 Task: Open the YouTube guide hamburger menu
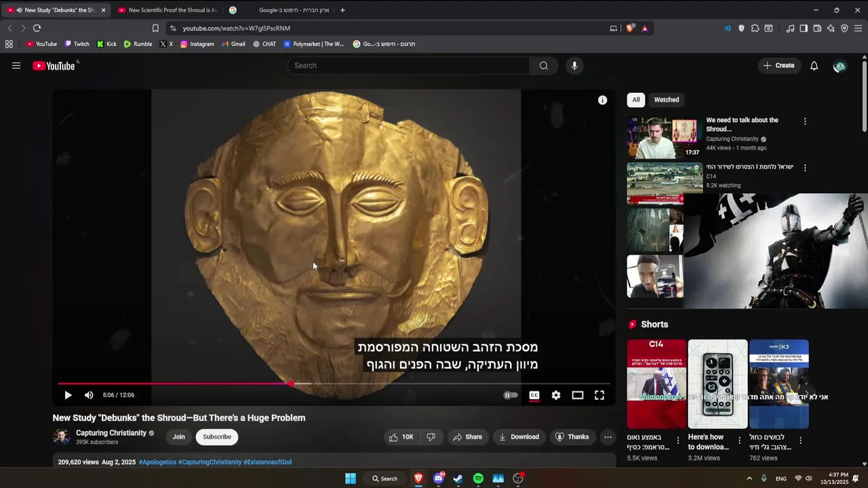(x=16, y=66)
